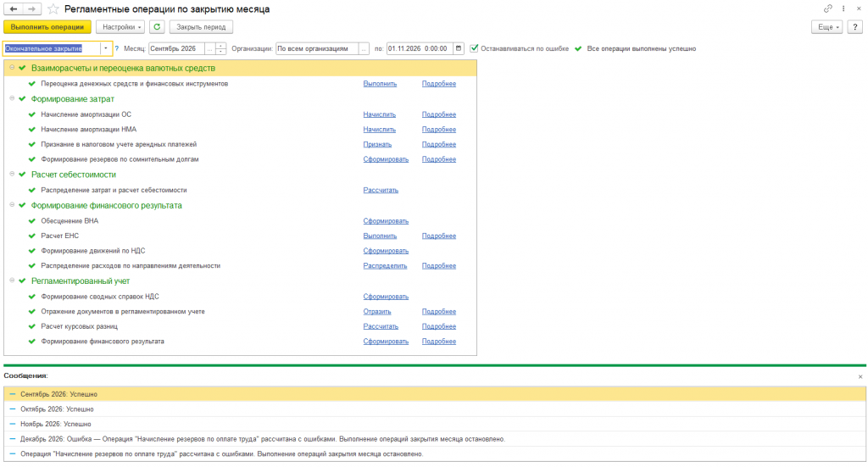Click the month stepper arrows beside Сентябрь 2026
The width and height of the screenshot is (868, 467).
click(x=221, y=48)
